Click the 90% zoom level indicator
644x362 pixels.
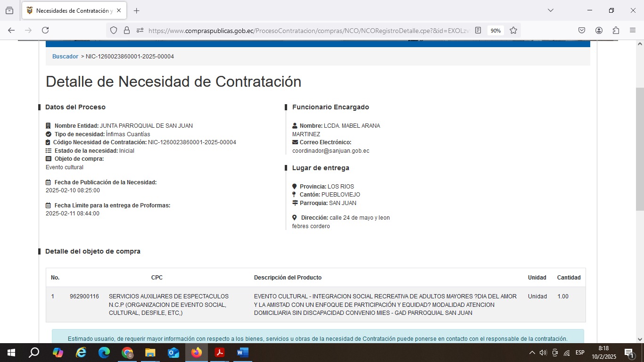[495, 30]
